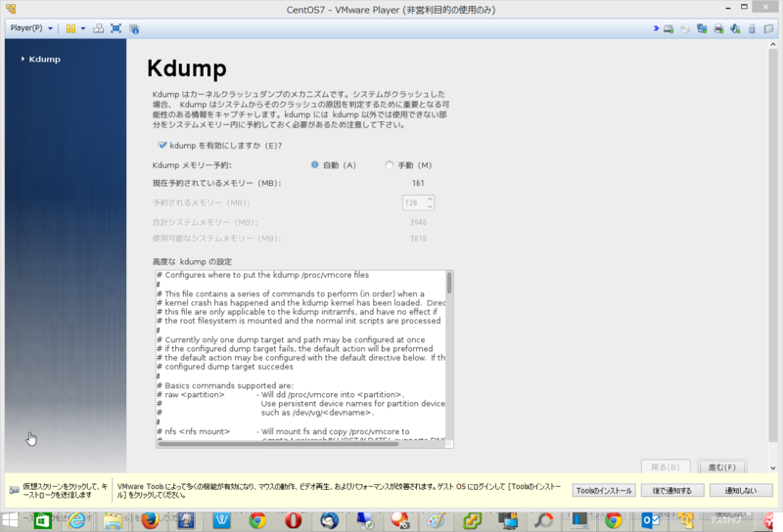This screenshot has width=783, height=532.
Task: Send Ctrl+Alt+Del via the keyboard keys icon
Action: click(99, 28)
